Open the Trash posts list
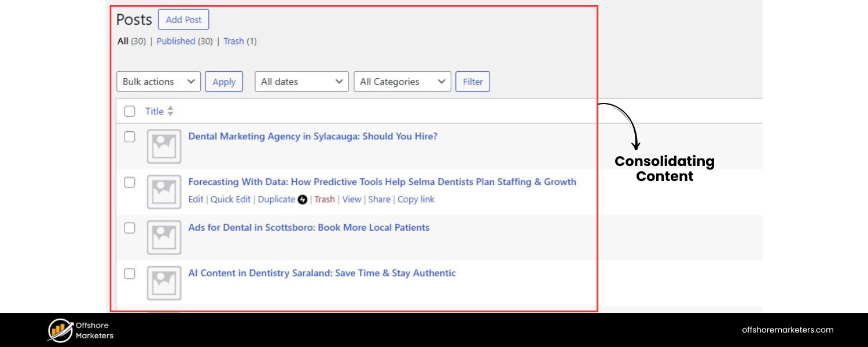This screenshot has width=868, height=347. (234, 41)
